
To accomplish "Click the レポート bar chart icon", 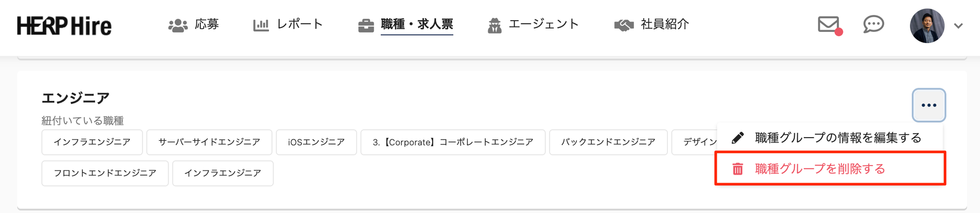I will (x=261, y=25).
